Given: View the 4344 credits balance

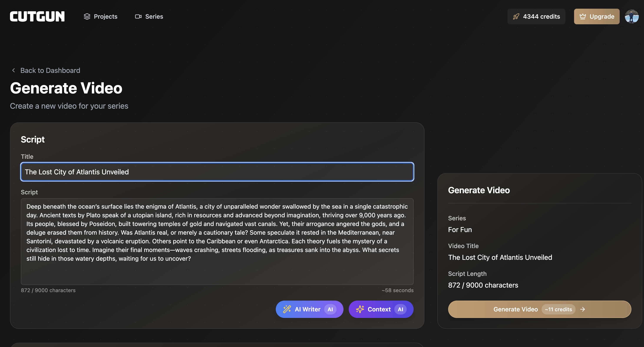Looking at the screenshot, I should [536, 16].
